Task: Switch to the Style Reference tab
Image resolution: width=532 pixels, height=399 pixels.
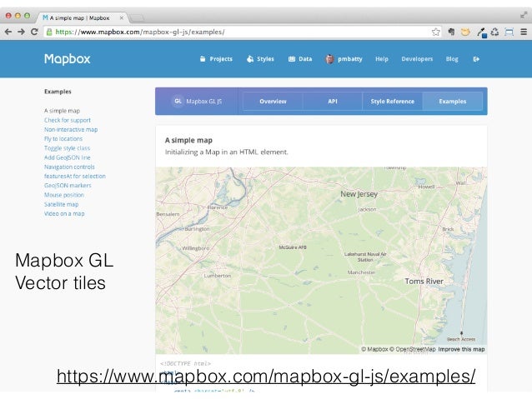Action: coord(393,102)
